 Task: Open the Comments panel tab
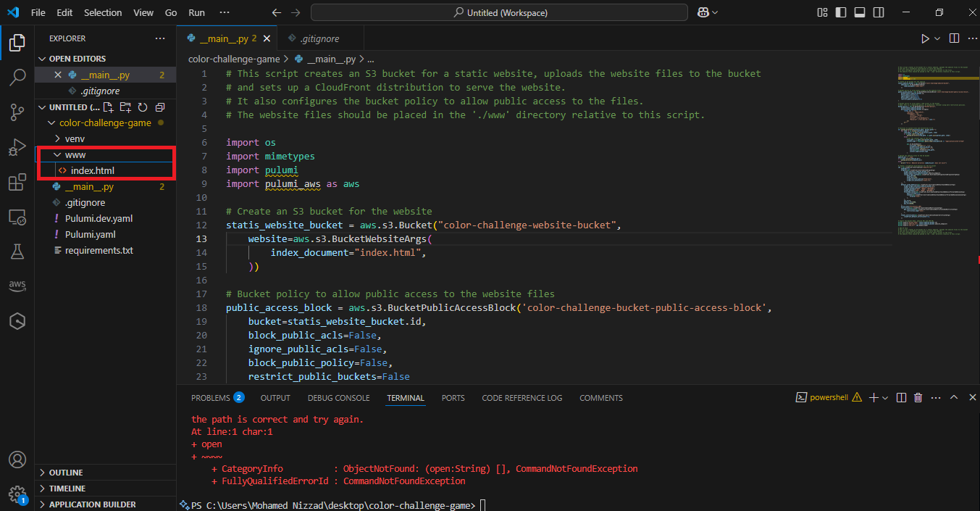point(601,398)
